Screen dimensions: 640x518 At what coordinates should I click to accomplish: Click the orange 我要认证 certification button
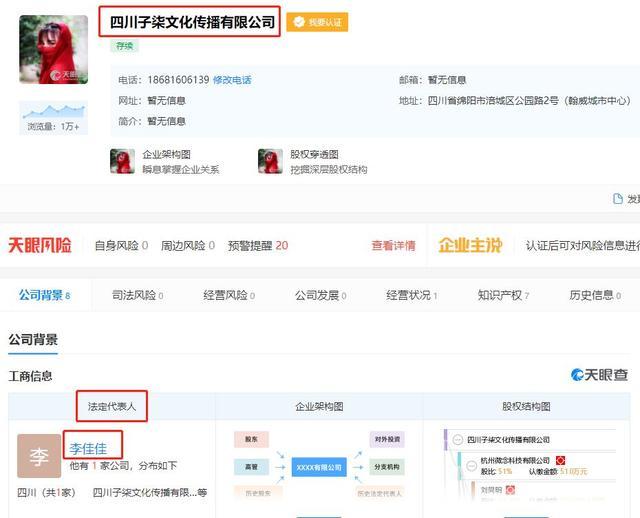tap(317, 22)
